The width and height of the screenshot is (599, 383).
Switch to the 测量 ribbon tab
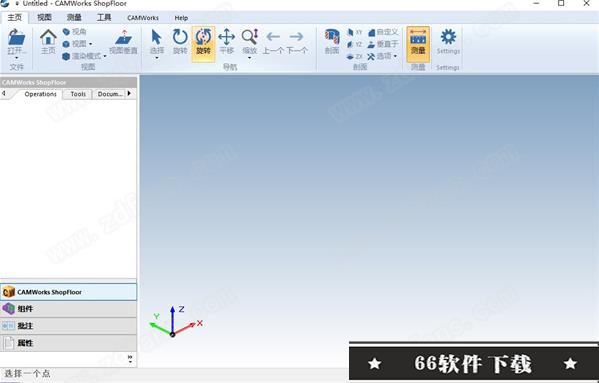pyautogui.click(x=74, y=18)
